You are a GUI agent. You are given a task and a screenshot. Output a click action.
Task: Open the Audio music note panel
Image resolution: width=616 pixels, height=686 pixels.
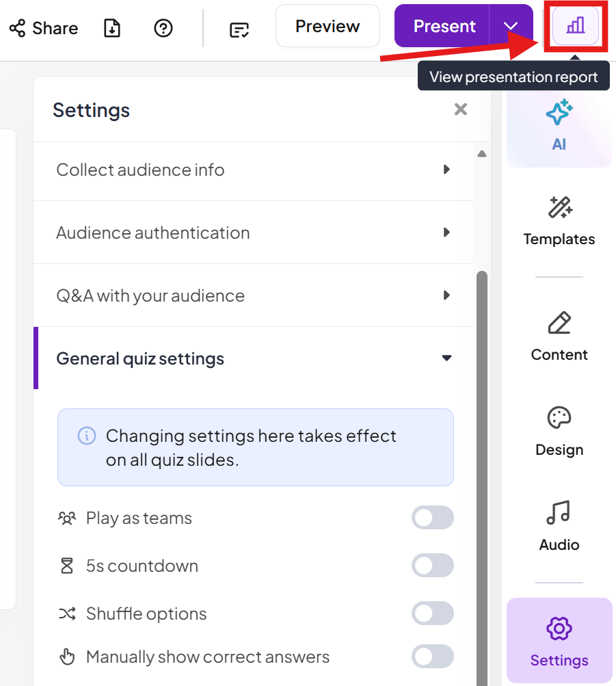click(x=559, y=526)
